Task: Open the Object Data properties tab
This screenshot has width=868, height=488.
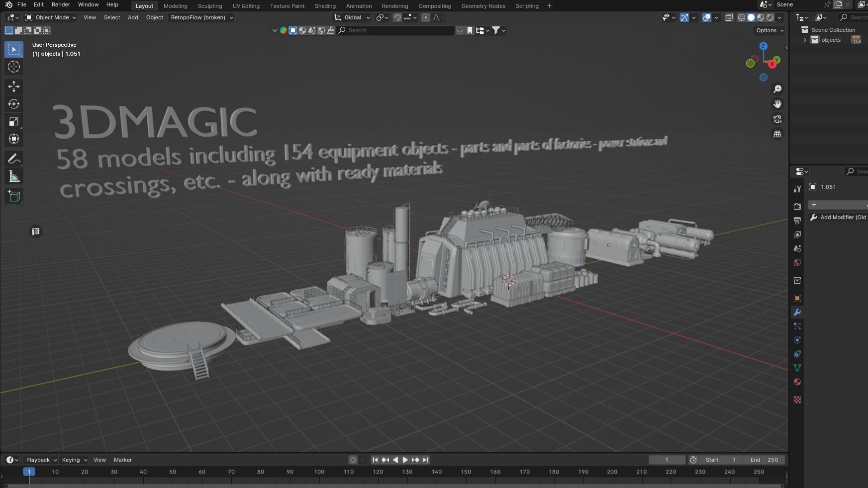Action: click(x=797, y=368)
